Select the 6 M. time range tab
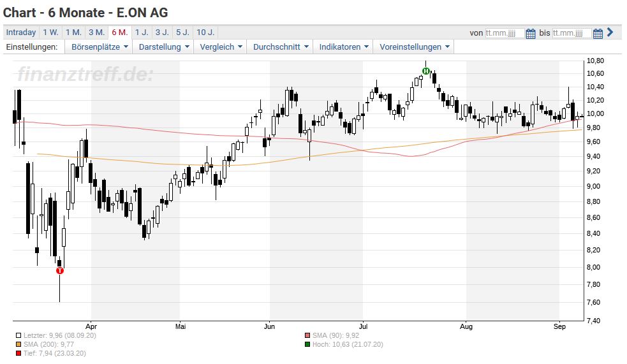Image resolution: width=627 pixels, height=364 pixels. [x=119, y=33]
